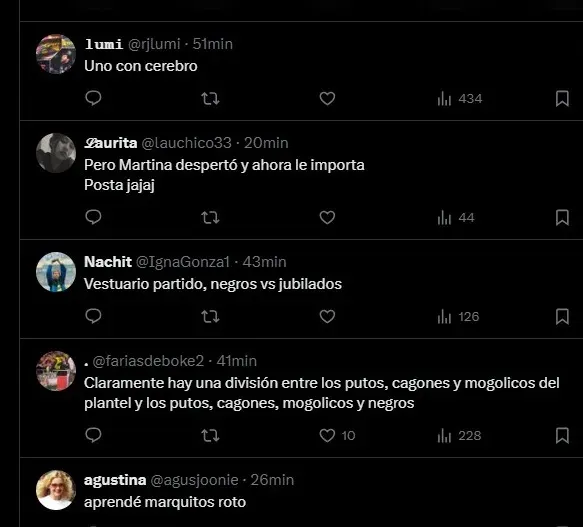Open view count 228 on fariasdeboke2 tweet
The height and width of the screenshot is (527, 583).
coord(459,436)
